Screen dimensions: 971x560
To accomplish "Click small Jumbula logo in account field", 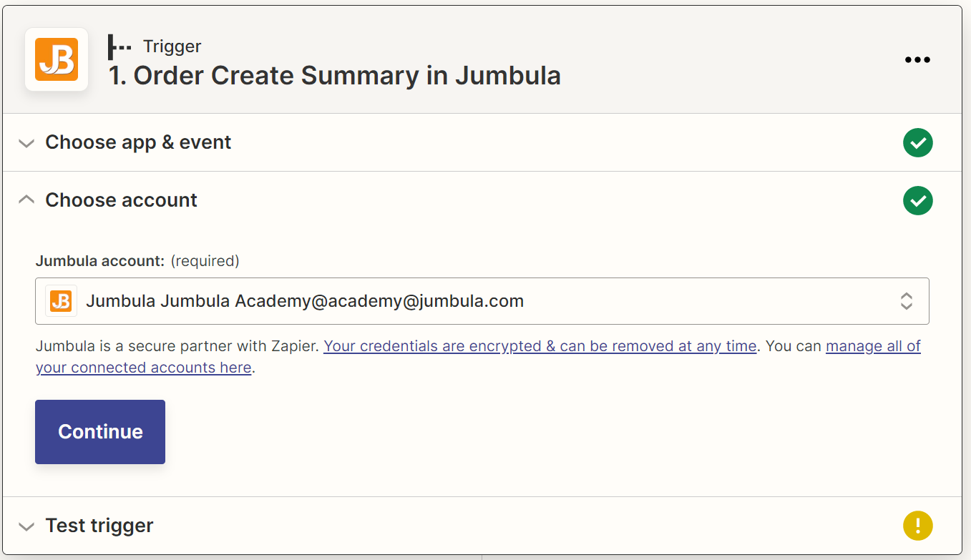I will click(61, 301).
